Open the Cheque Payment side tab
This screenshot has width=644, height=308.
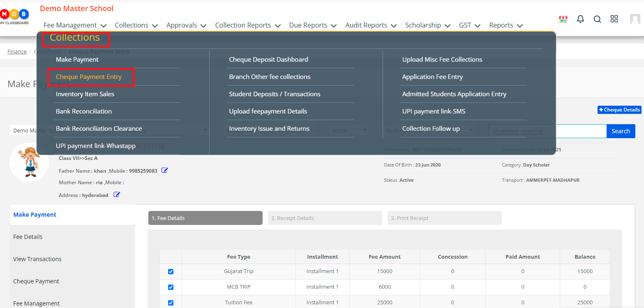[x=72, y=281]
